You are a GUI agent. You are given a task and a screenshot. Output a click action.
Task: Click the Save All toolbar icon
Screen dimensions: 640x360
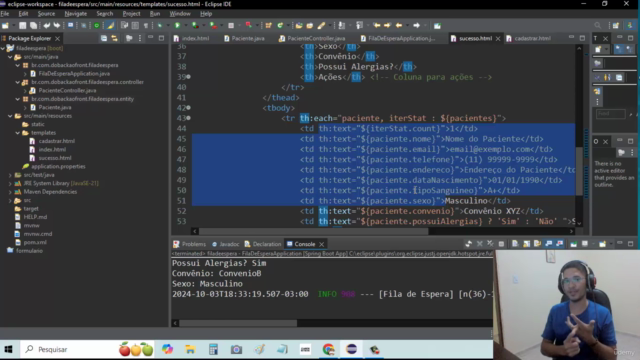pos(33,25)
